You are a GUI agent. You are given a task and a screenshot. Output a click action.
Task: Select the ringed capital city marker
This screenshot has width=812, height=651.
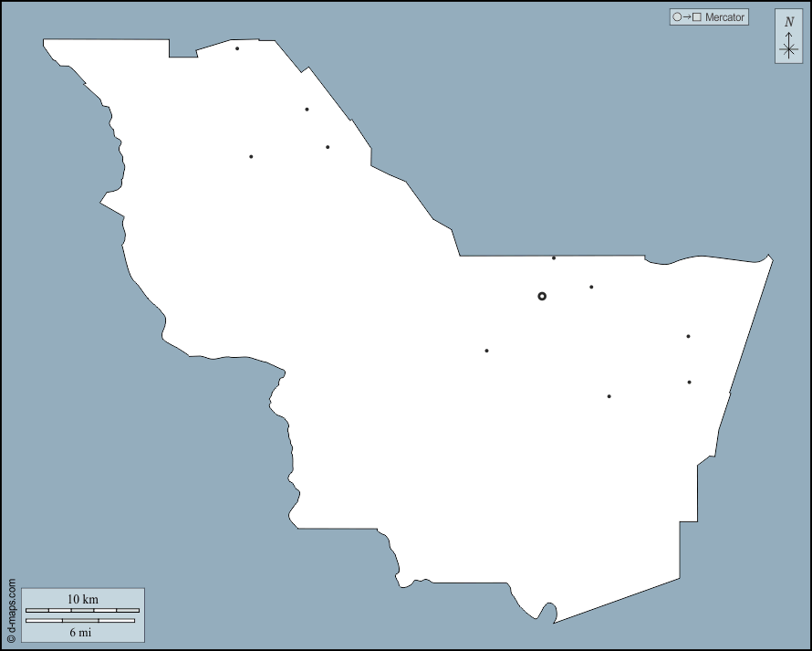(x=542, y=296)
